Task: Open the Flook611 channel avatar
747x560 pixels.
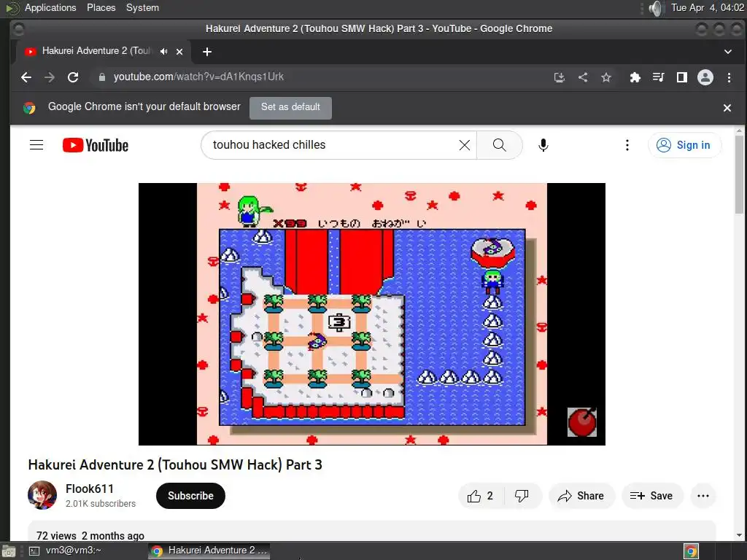Action: pos(42,495)
